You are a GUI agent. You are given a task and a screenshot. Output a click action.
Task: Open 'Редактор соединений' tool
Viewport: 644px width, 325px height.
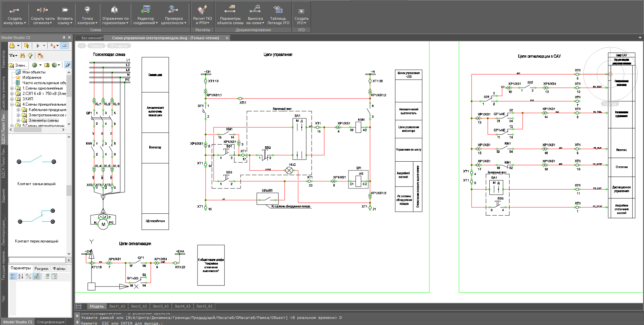tap(146, 15)
